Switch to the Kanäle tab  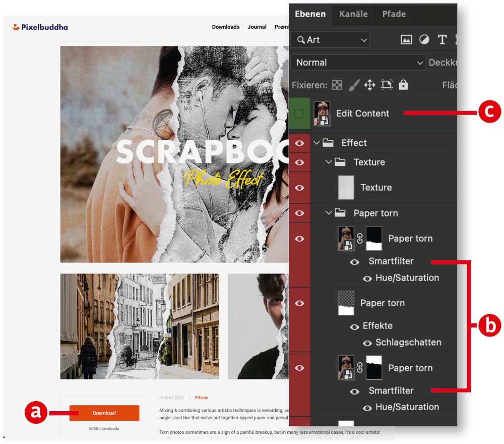[353, 14]
